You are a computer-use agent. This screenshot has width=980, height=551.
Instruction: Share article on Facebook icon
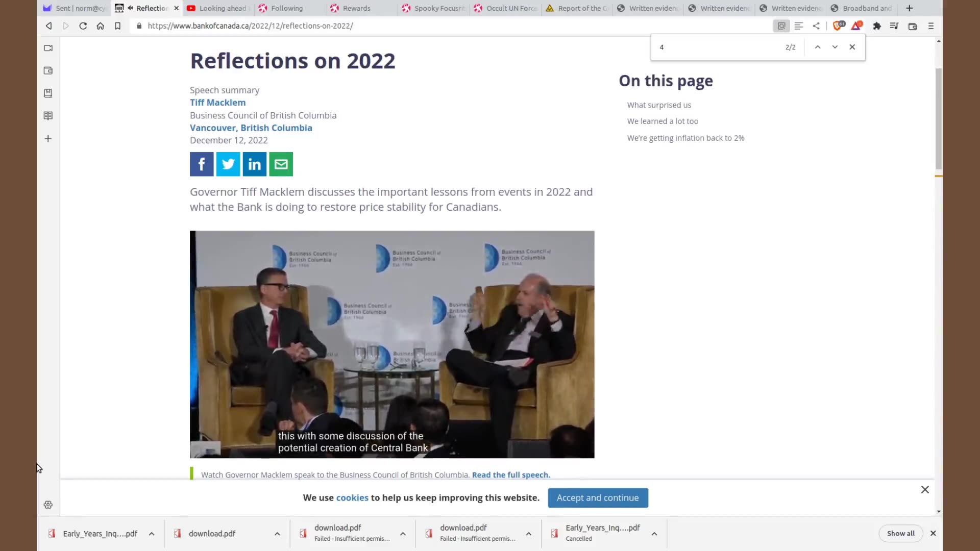point(202,164)
